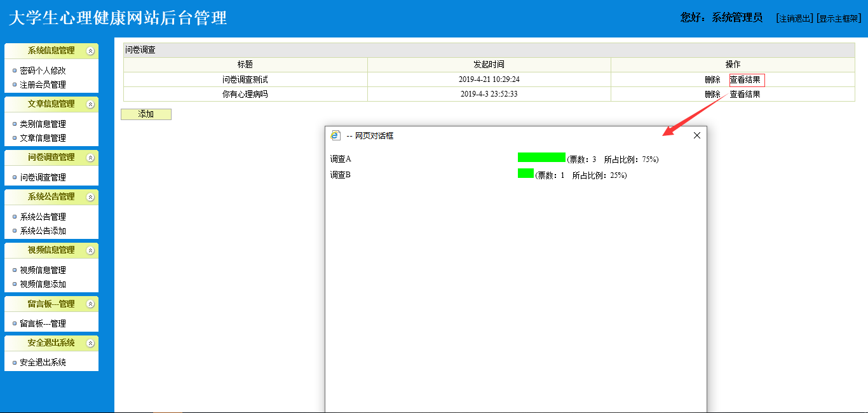Click the green bar for 调查A
This screenshot has width=868, height=413.
click(541, 158)
